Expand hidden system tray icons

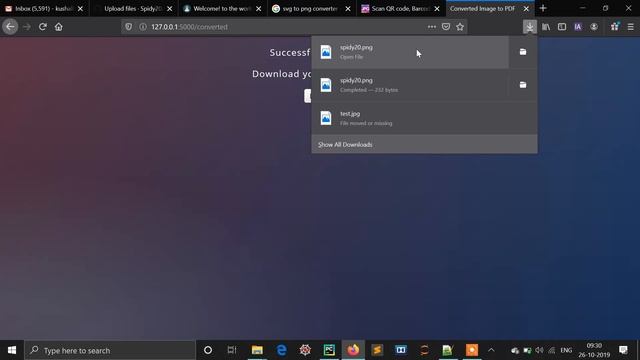click(x=491, y=350)
